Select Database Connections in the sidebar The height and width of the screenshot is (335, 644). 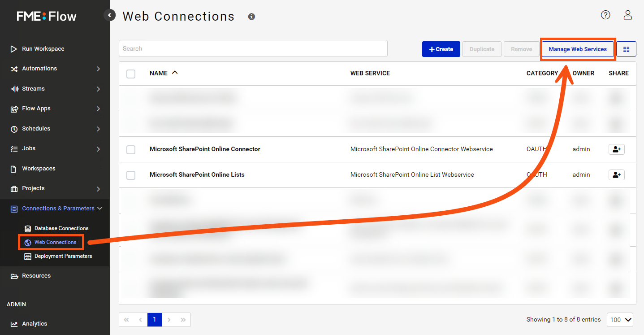62,228
